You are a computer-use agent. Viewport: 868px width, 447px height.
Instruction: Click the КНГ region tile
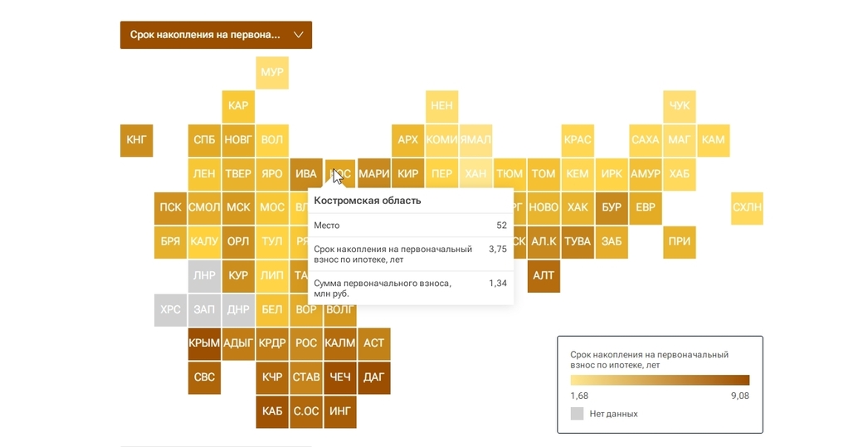click(136, 140)
